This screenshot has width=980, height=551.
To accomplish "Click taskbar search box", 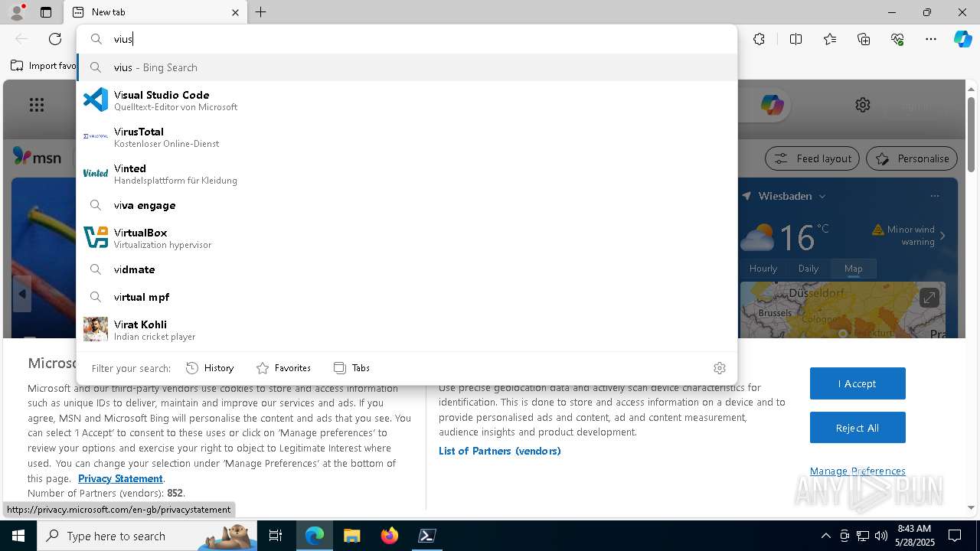I will (147, 536).
